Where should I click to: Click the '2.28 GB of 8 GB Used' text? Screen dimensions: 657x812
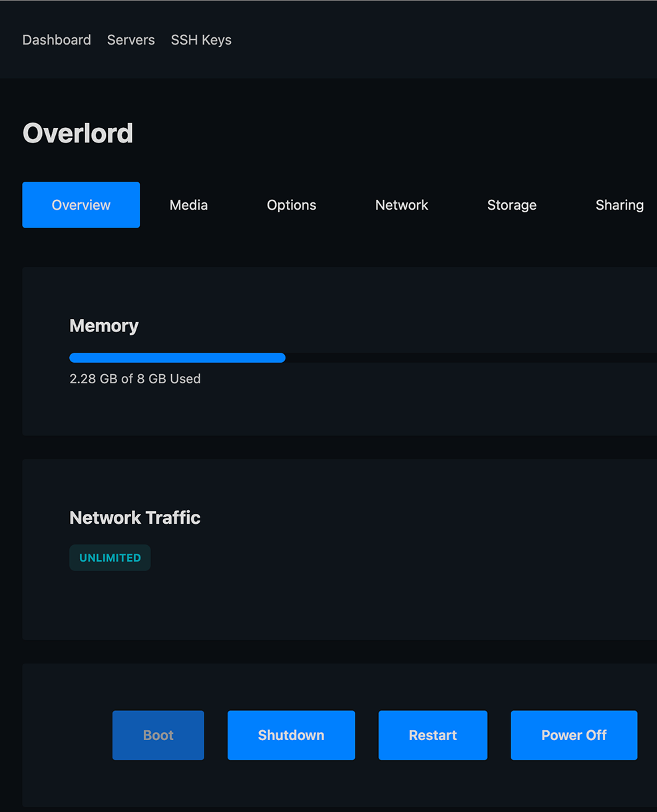coord(135,379)
